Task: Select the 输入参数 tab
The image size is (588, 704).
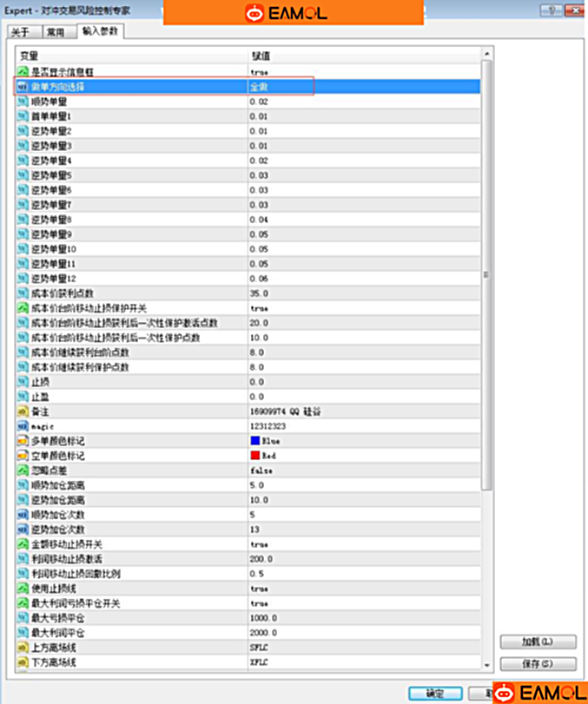Action: click(x=101, y=31)
